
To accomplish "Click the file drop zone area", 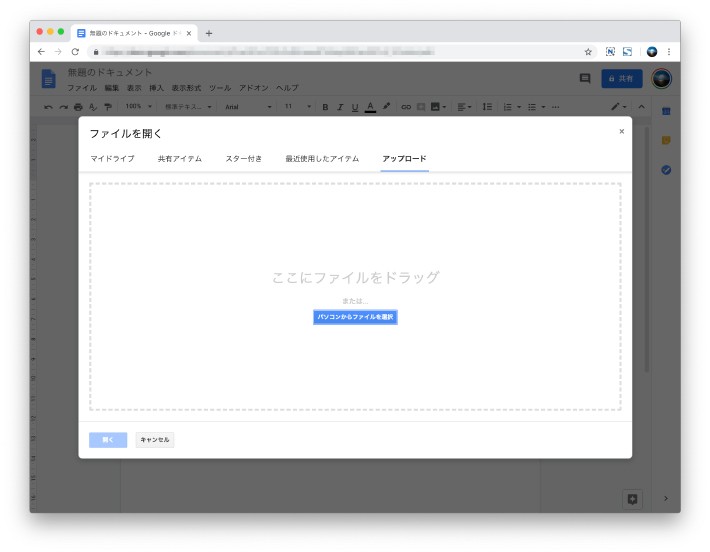I will pyautogui.click(x=355, y=297).
